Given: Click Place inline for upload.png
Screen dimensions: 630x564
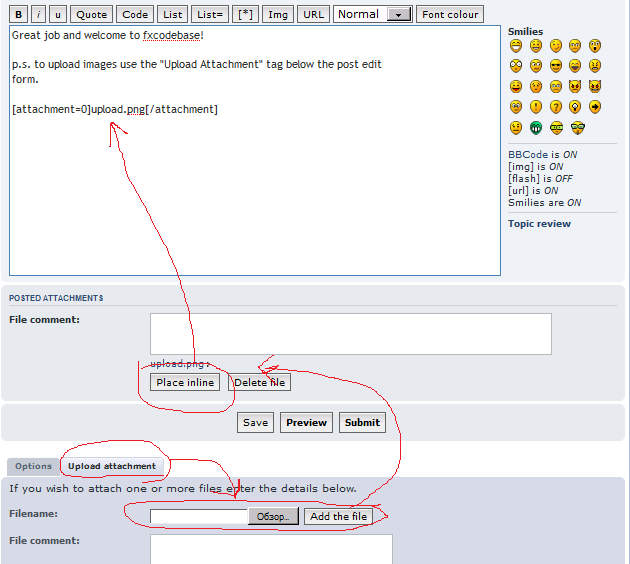Looking at the screenshot, I should coord(185,382).
